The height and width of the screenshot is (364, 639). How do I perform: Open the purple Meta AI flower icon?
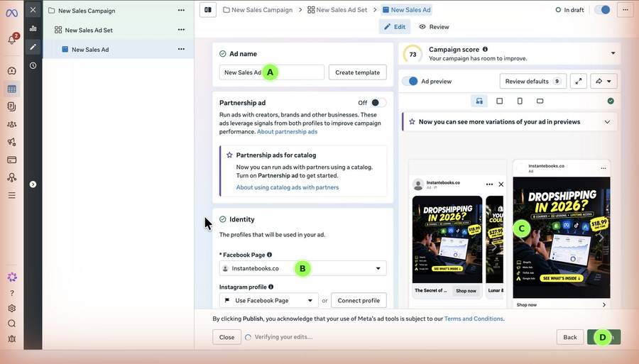click(12, 277)
